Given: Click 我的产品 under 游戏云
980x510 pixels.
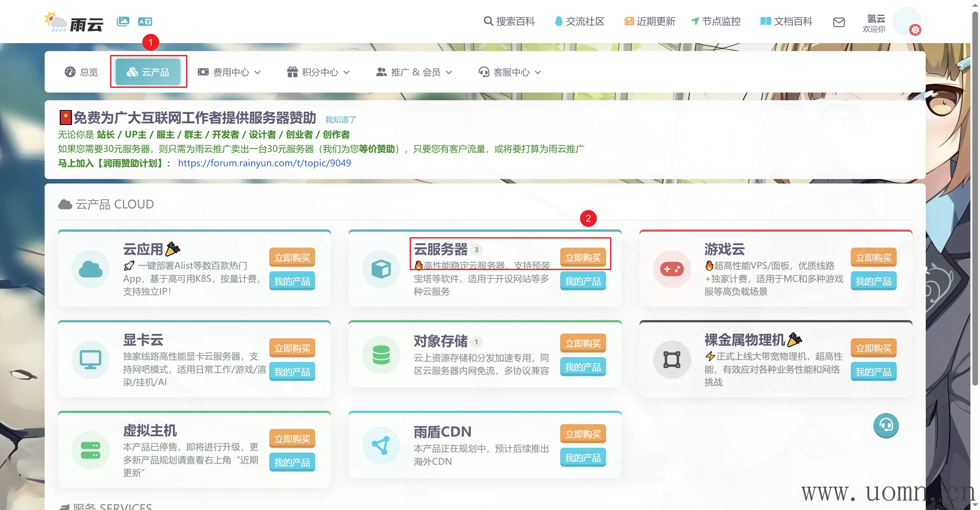Looking at the screenshot, I should click(x=873, y=281).
